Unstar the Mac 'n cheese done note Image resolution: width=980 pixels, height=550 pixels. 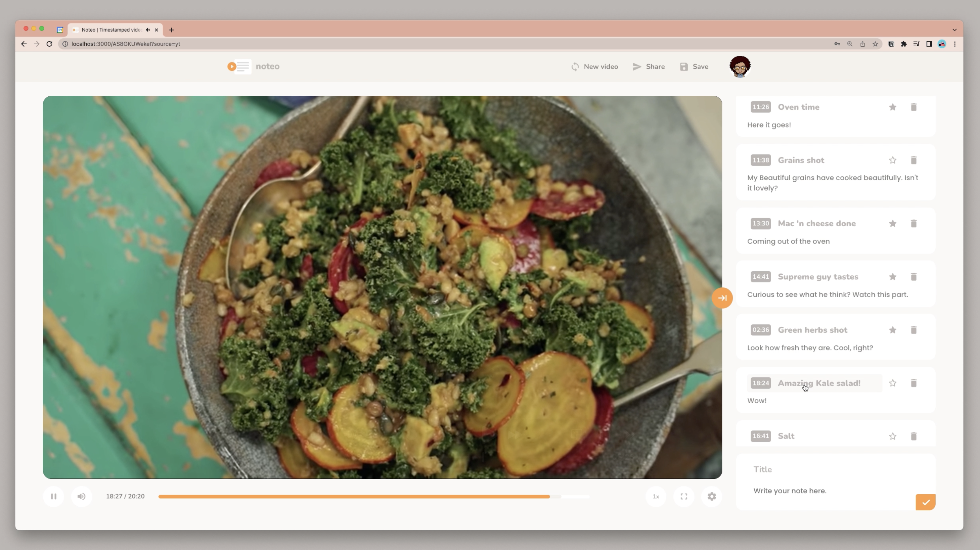892,224
